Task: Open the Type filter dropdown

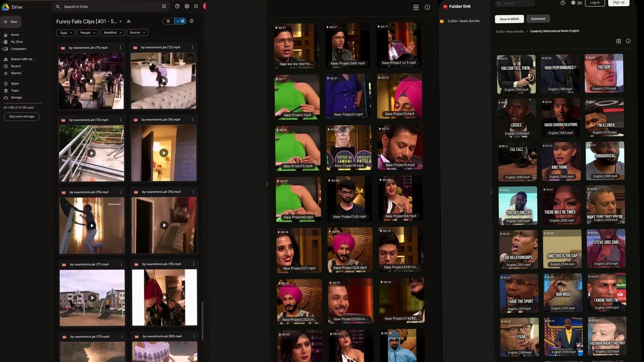Action: 66,33
